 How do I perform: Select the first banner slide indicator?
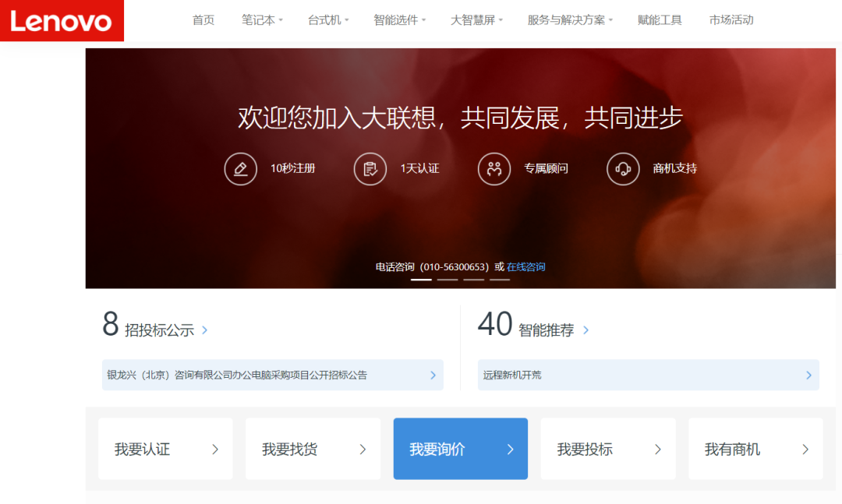[421, 280]
